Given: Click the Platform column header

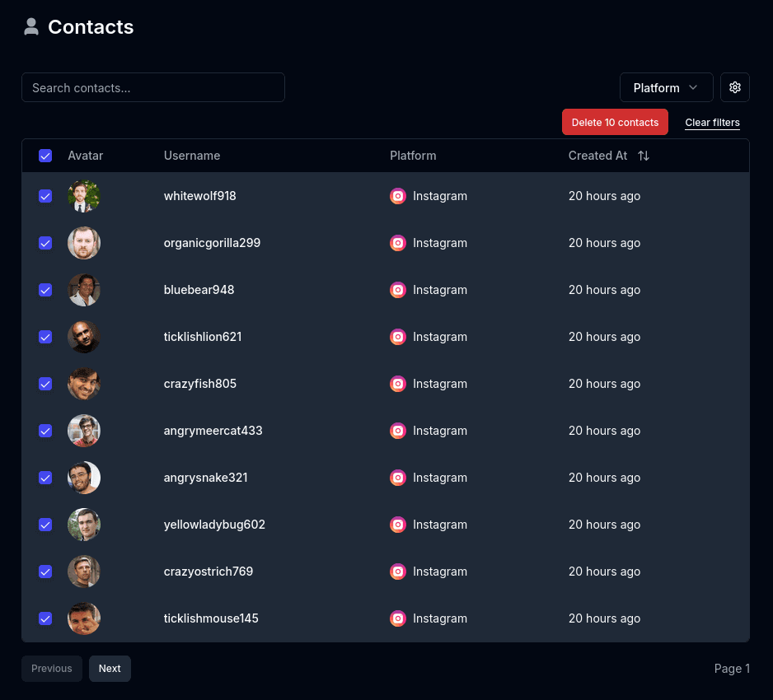Looking at the screenshot, I should pyautogui.click(x=413, y=155).
